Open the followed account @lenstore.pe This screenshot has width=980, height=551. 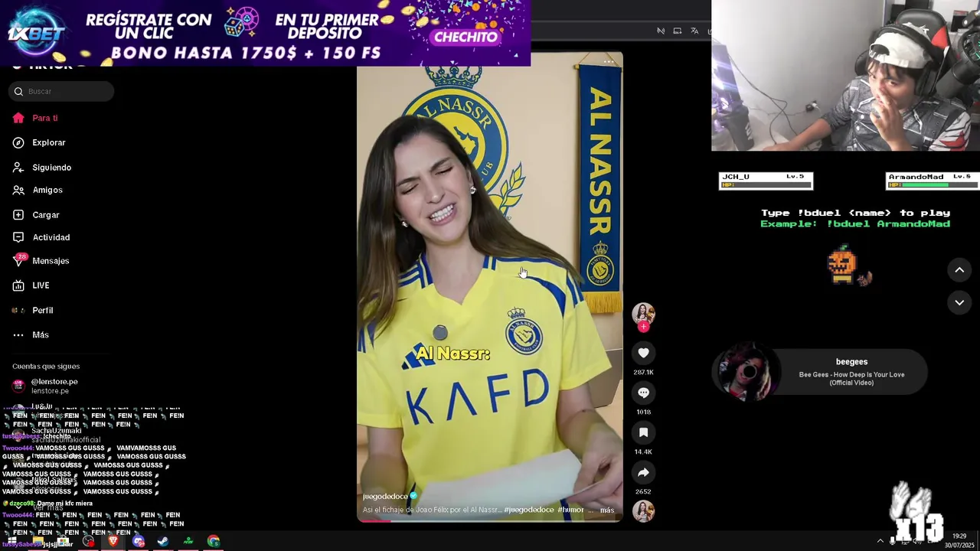pos(46,386)
